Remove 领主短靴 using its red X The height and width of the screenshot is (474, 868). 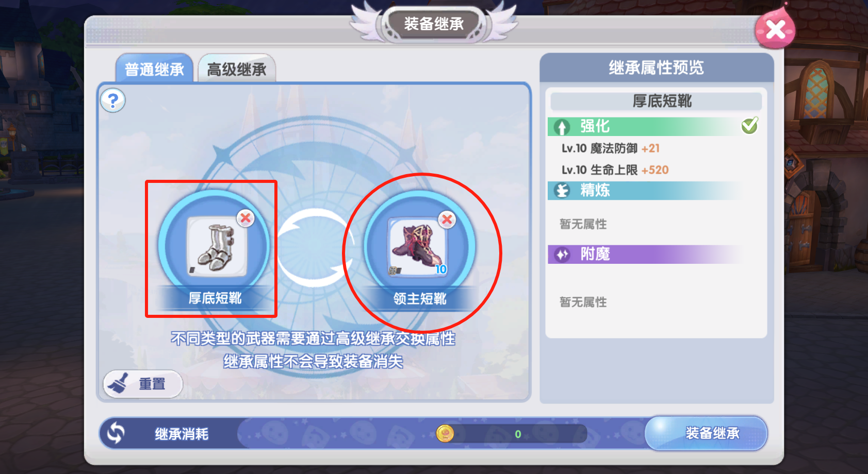point(447,220)
